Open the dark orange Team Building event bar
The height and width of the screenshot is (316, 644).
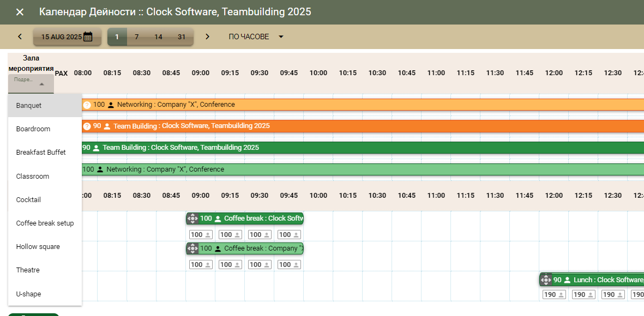tap(363, 126)
